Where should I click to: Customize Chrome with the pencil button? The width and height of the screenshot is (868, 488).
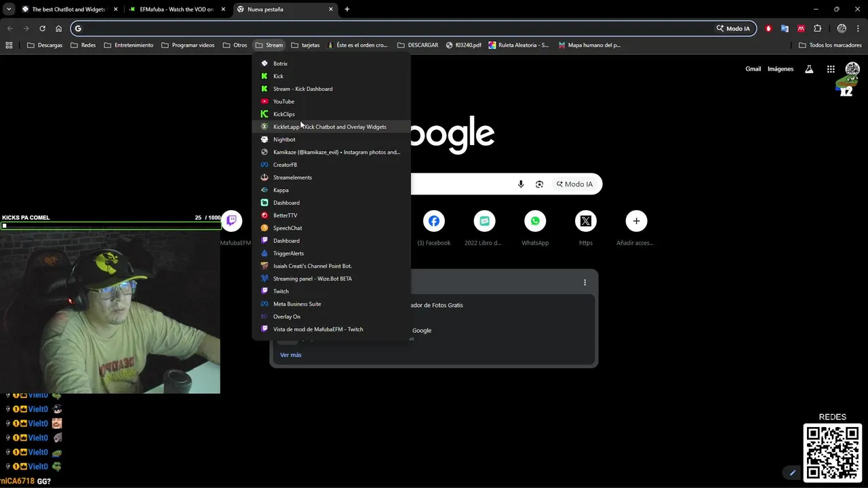792,472
